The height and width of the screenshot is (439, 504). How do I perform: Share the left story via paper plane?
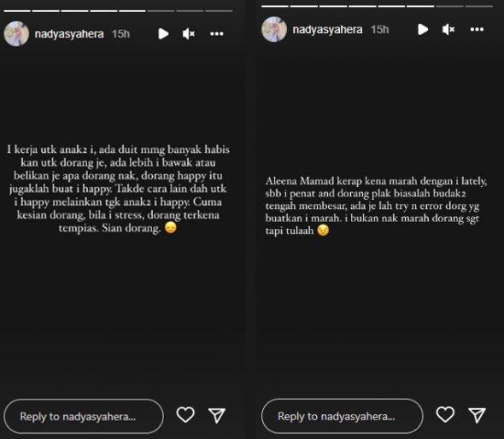click(x=217, y=415)
